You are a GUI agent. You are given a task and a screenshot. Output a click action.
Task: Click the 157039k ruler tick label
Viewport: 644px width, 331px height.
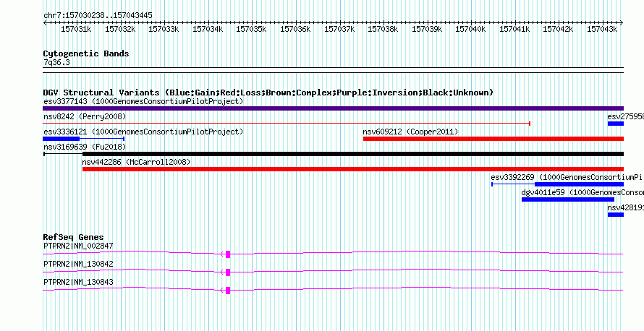tap(427, 29)
